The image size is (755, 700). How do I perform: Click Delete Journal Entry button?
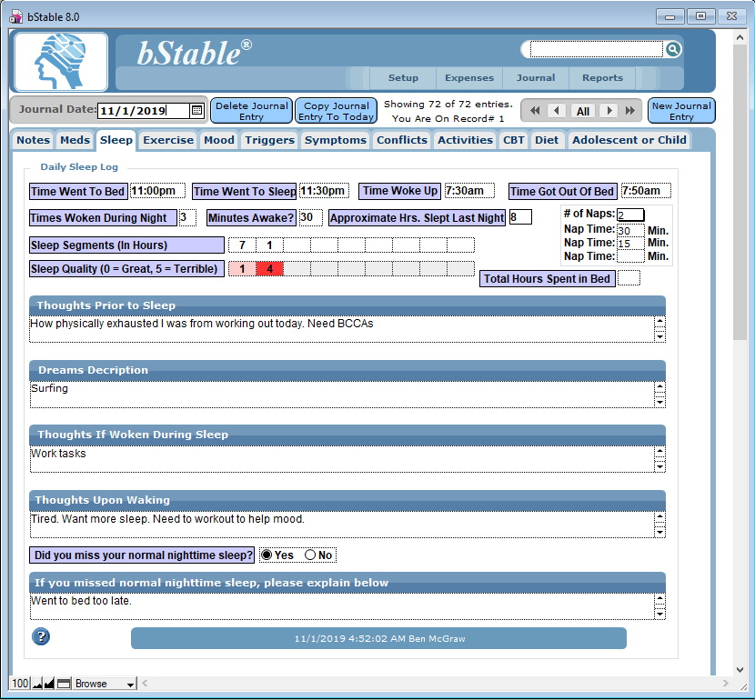pos(251,111)
